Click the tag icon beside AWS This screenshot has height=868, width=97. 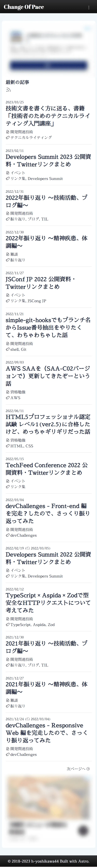point(7,398)
